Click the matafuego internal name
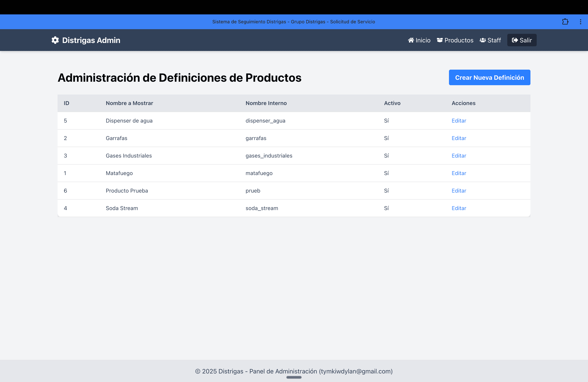The width and height of the screenshot is (588, 382). point(259,173)
